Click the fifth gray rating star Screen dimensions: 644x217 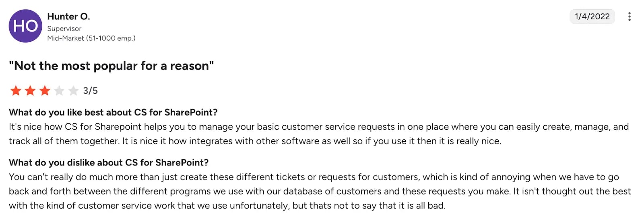(x=73, y=91)
